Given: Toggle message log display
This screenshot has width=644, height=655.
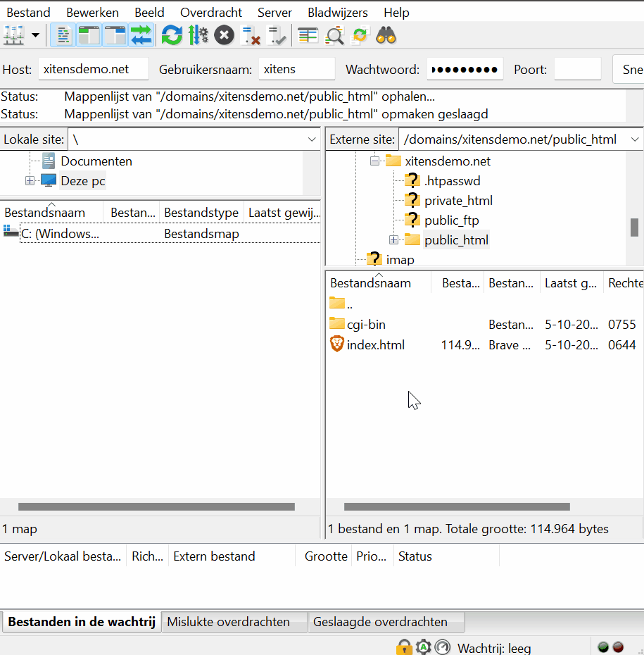Looking at the screenshot, I should point(63,35).
